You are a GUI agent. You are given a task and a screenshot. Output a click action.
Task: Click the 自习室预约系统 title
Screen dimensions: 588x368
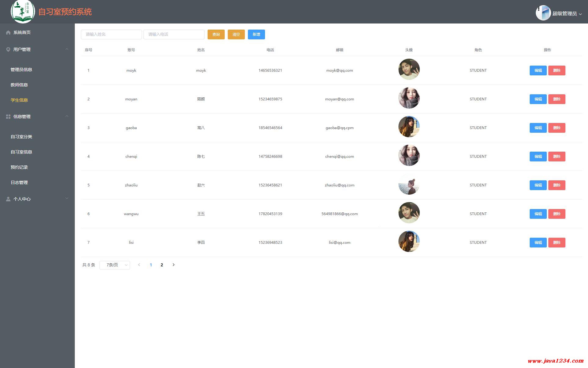tap(65, 12)
